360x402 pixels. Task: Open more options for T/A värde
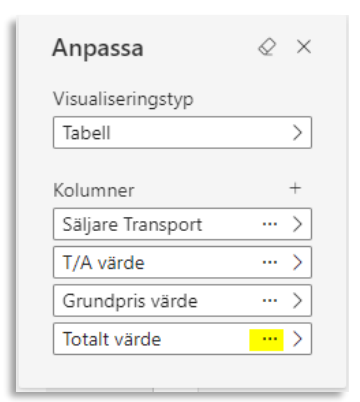point(270,262)
